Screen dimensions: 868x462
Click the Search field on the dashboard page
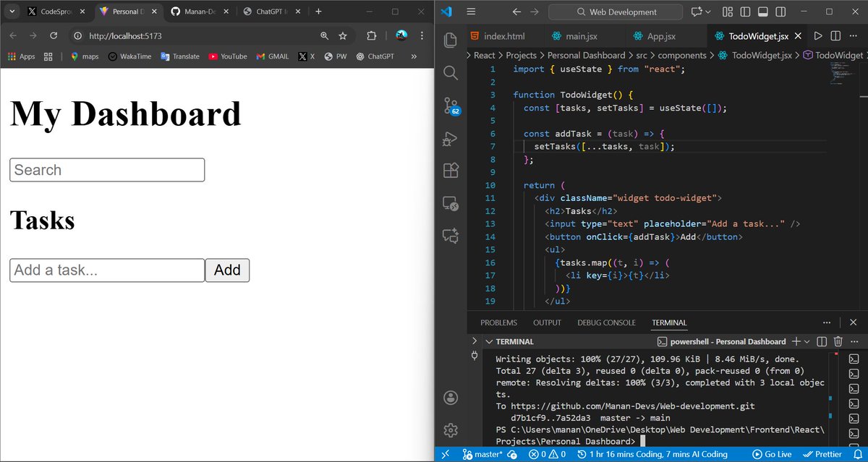point(106,169)
